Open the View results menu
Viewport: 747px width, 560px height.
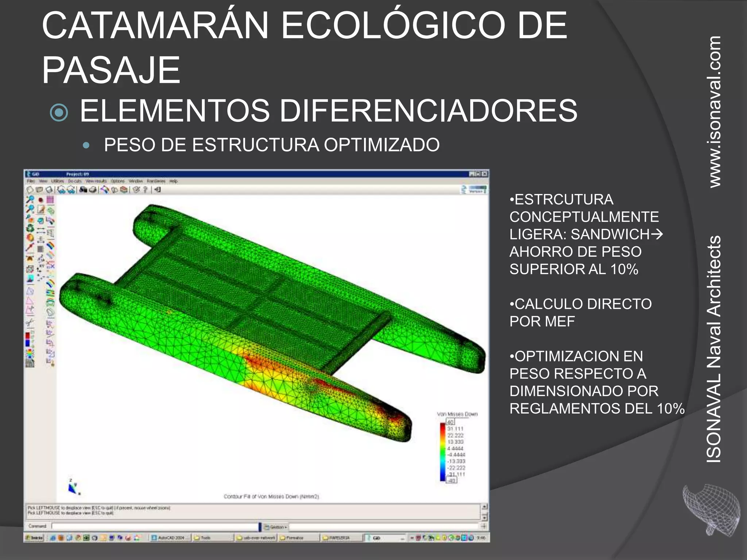click(x=96, y=181)
